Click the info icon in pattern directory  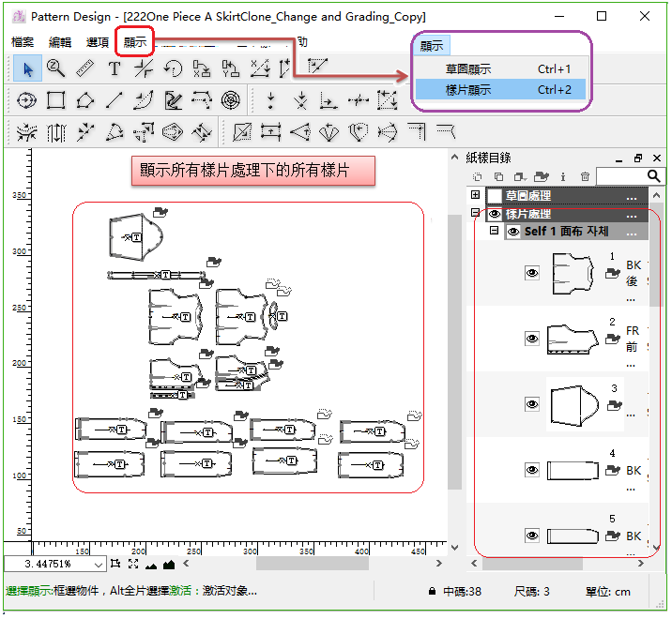pos(562,176)
